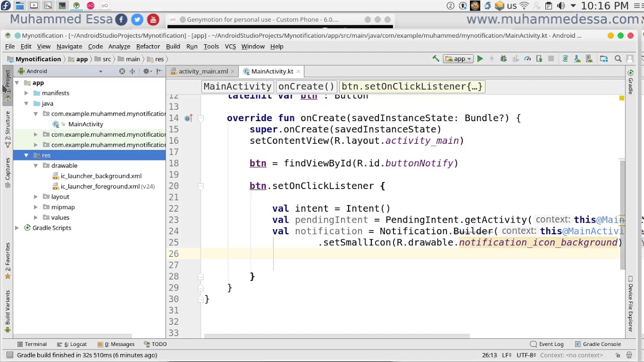Image resolution: width=644 pixels, height=362 pixels.
Task: Toggle the Captures tool window side tab
Action: 7,172
